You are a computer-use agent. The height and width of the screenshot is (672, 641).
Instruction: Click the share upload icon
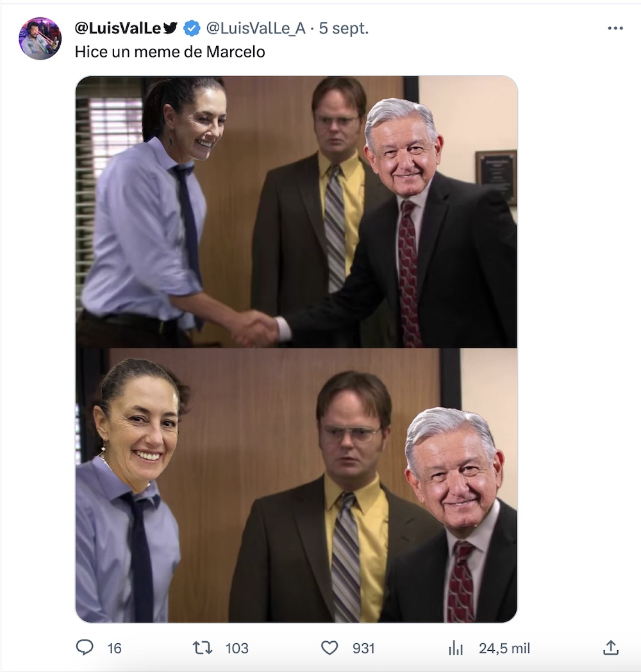point(611,648)
